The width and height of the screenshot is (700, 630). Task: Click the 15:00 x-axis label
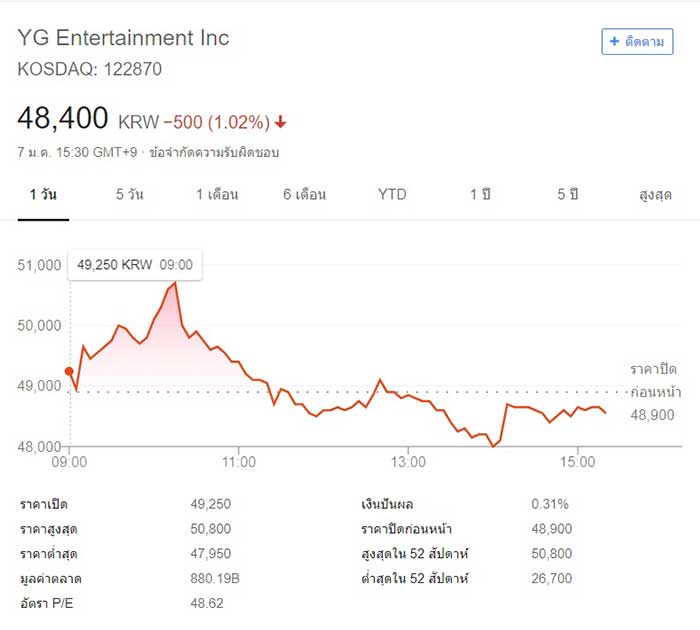[x=578, y=462]
